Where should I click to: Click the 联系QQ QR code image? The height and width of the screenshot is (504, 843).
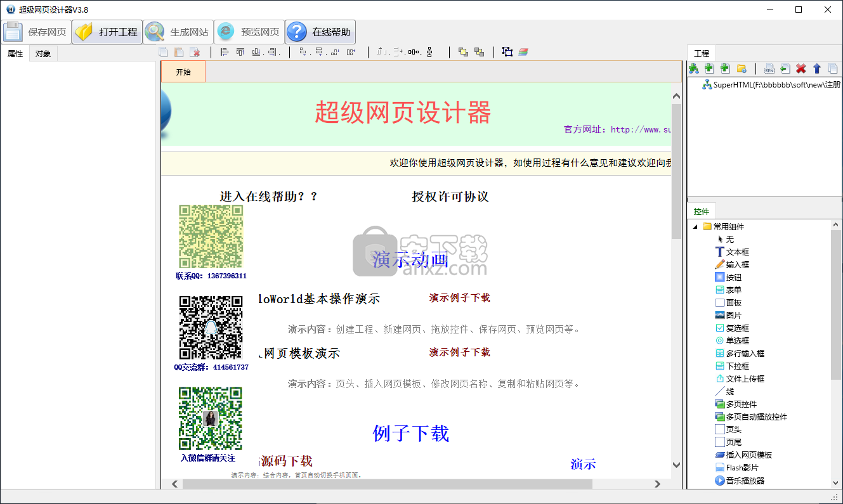(211, 236)
